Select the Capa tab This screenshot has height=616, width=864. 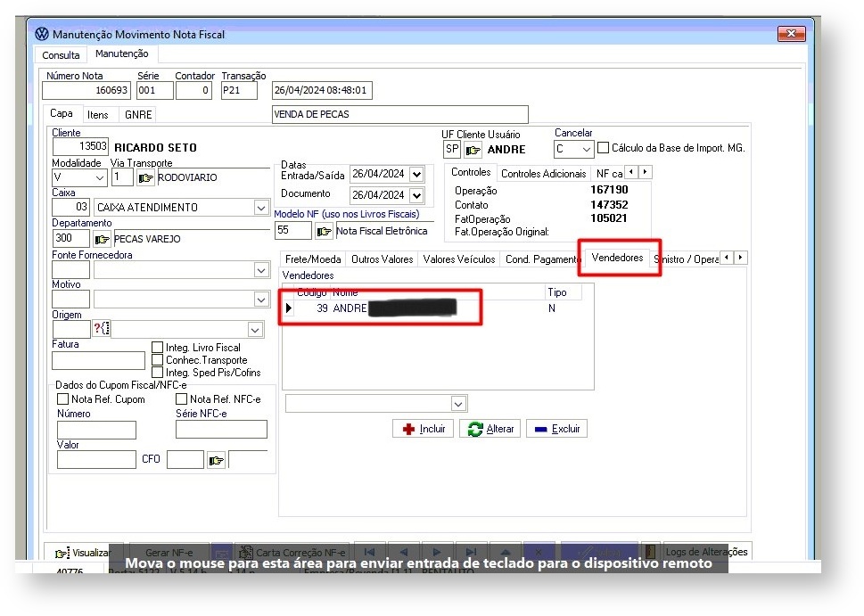[62, 113]
